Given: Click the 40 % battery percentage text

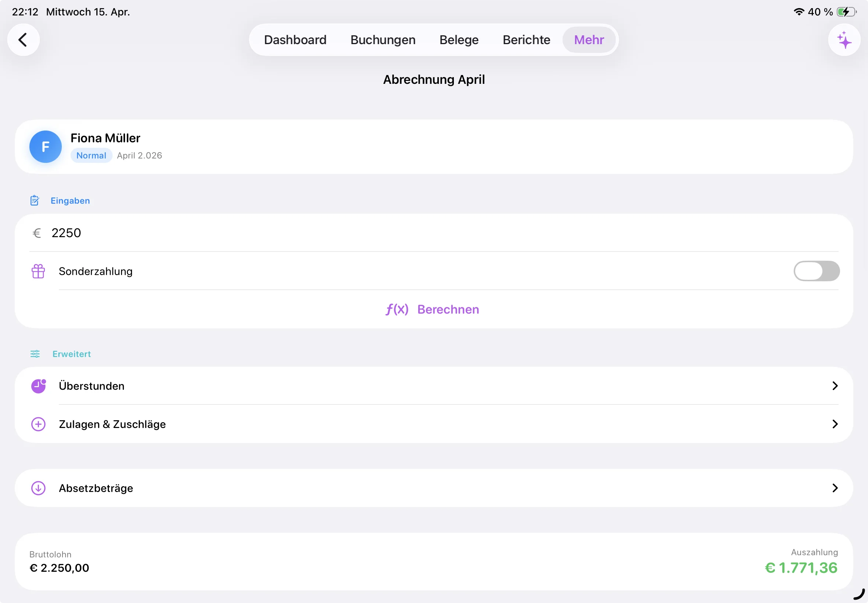Looking at the screenshot, I should tap(821, 12).
